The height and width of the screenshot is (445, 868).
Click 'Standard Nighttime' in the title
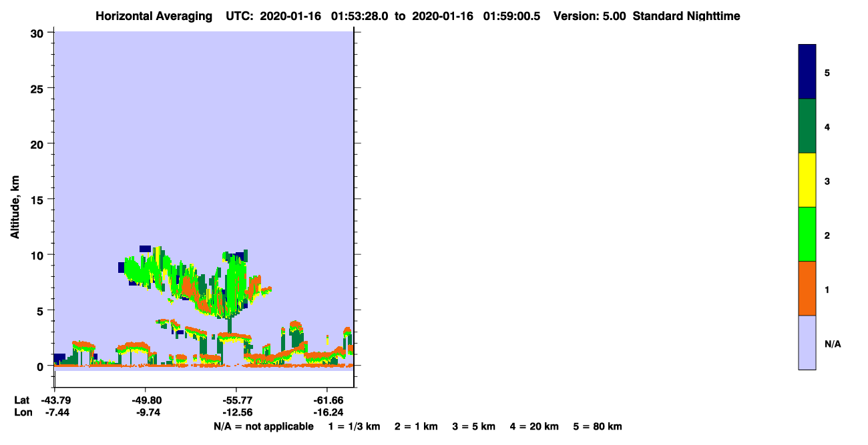coord(686,16)
